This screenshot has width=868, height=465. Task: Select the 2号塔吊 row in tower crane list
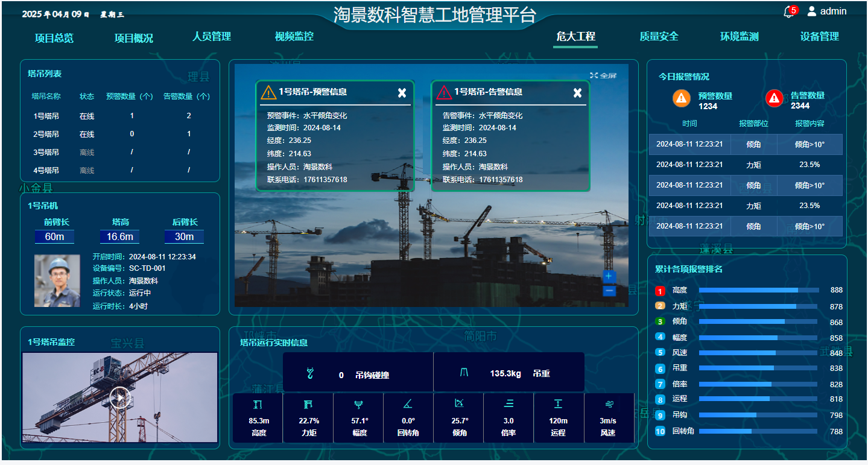120,134
